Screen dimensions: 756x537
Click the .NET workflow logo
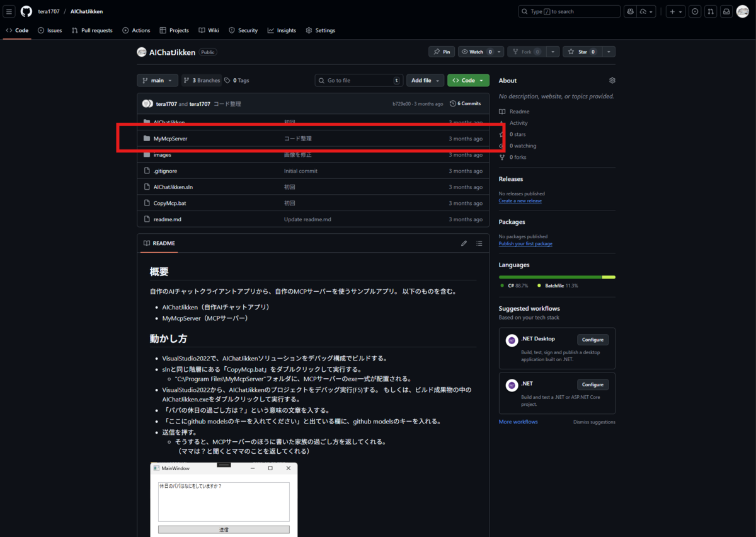coord(512,385)
